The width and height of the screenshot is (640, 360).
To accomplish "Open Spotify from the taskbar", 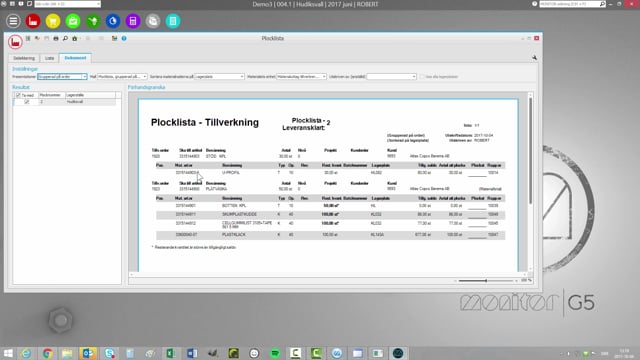I will pos(275,353).
